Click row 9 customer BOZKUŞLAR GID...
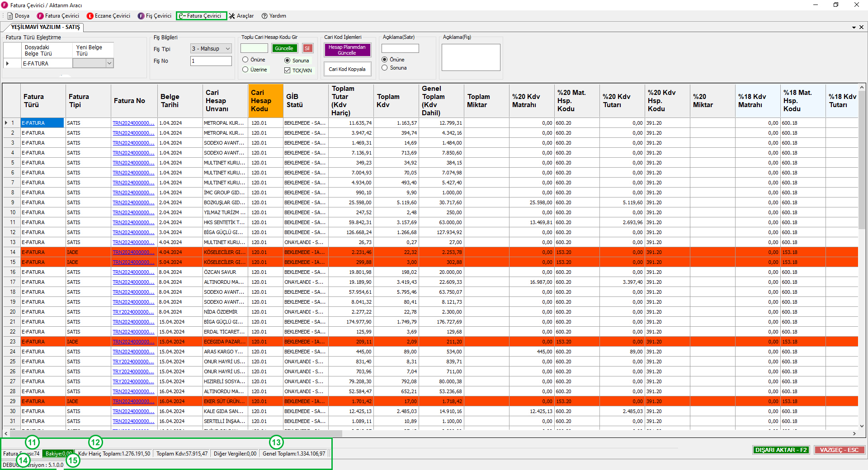The height and width of the screenshot is (470, 868). 225,202
